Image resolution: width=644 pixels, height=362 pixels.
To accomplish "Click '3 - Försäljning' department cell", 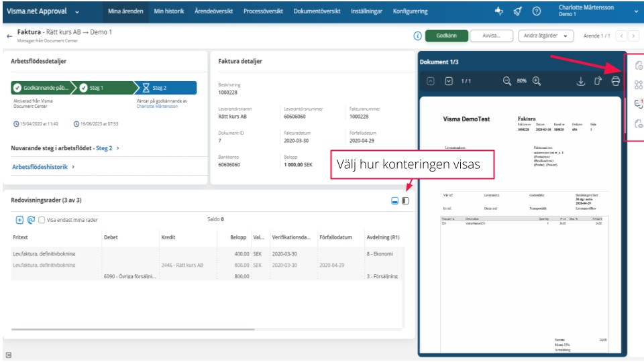I will 382,277.
